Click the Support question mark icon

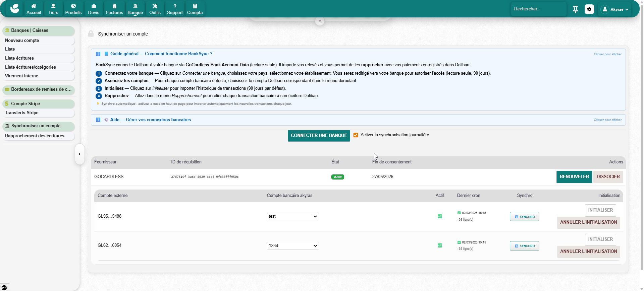(175, 6)
